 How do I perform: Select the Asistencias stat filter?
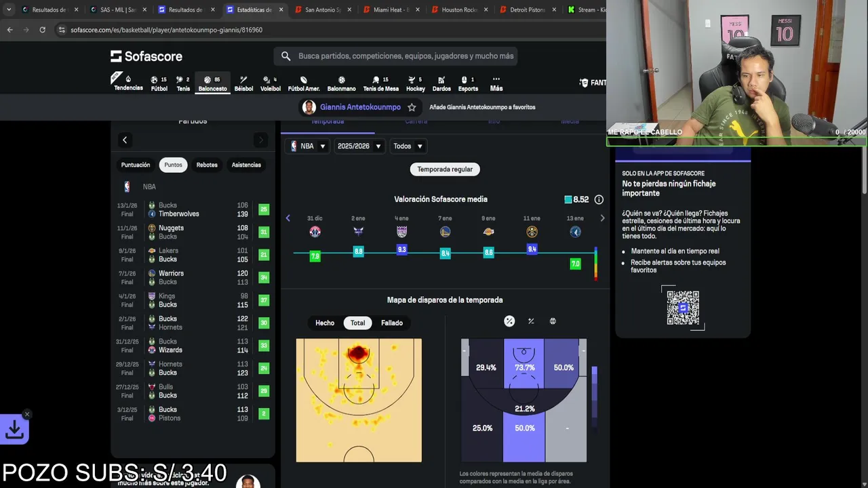pyautogui.click(x=246, y=165)
